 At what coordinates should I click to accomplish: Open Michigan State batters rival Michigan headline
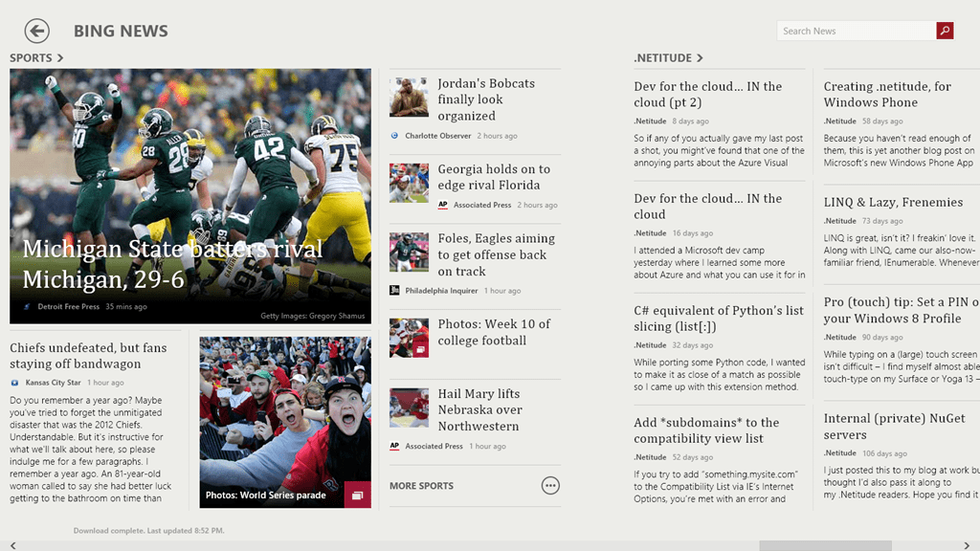pyautogui.click(x=172, y=264)
